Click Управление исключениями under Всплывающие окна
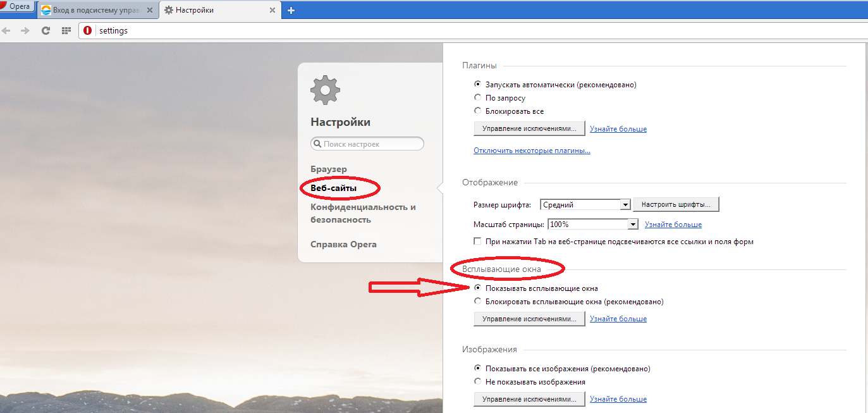 (x=529, y=319)
